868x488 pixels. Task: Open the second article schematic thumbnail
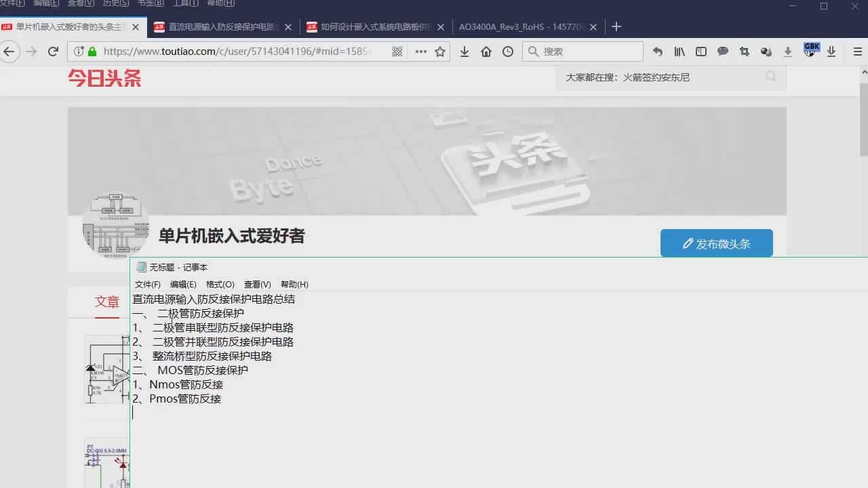(106, 462)
